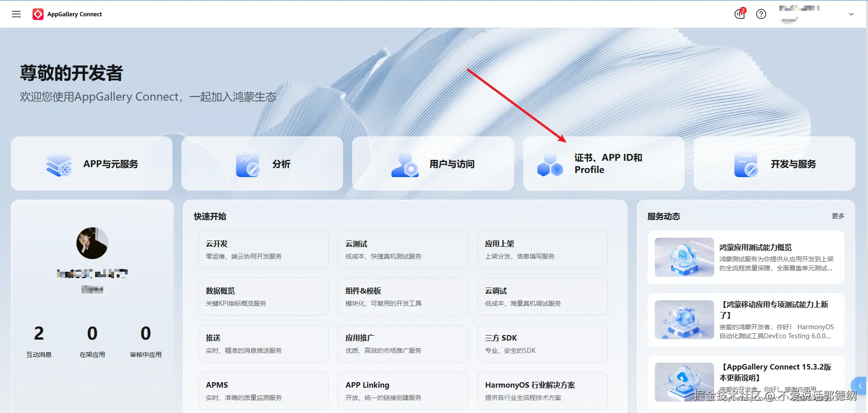868x413 pixels.
Task: Open the 应用上架 quick start tile
Action: coord(543,250)
